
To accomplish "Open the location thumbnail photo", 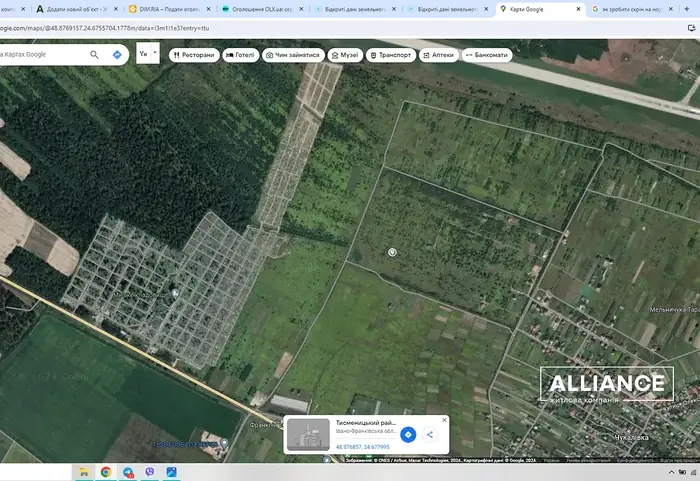I will click(x=308, y=434).
